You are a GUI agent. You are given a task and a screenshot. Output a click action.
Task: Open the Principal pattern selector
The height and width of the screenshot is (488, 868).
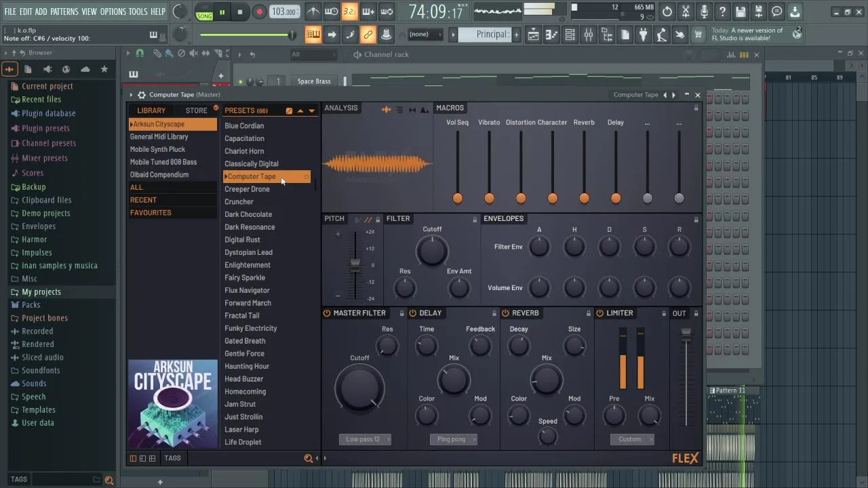[x=485, y=35]
